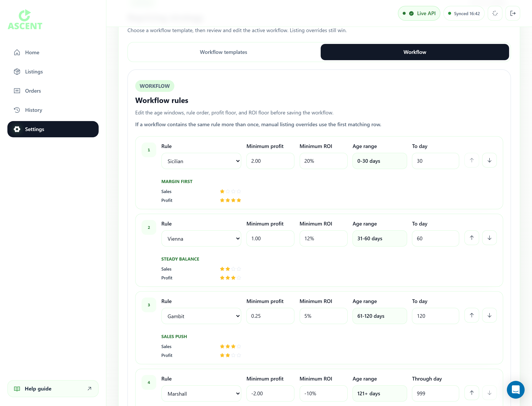Click the History clock icon
This screenshot has height=406, width=532.
click(x=17, y=110)
